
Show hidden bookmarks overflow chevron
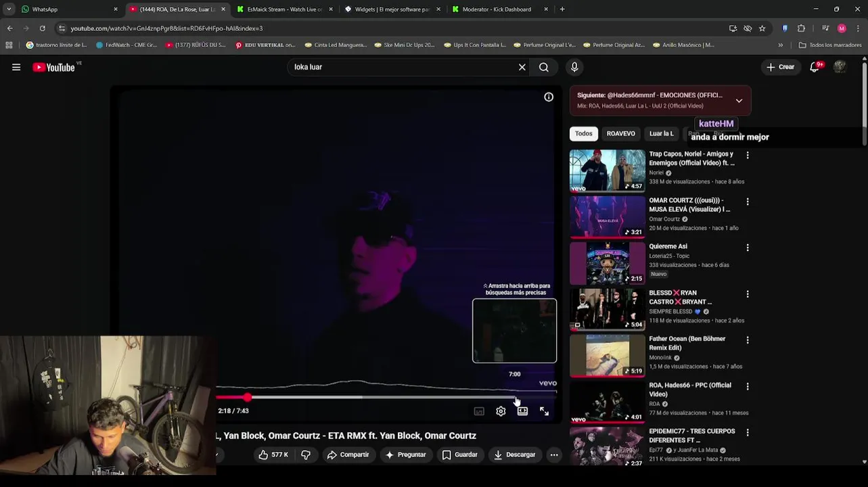click(781, 45)
